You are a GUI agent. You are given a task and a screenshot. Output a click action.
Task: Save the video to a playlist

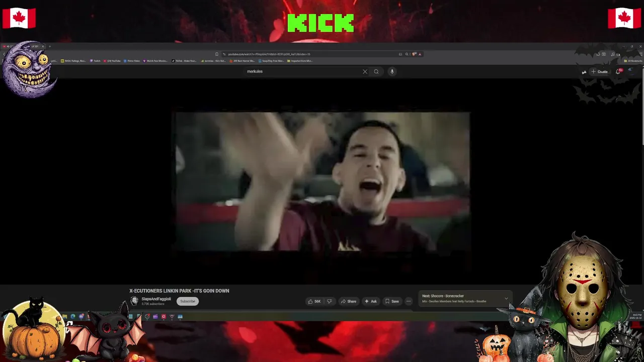point(392,301)
